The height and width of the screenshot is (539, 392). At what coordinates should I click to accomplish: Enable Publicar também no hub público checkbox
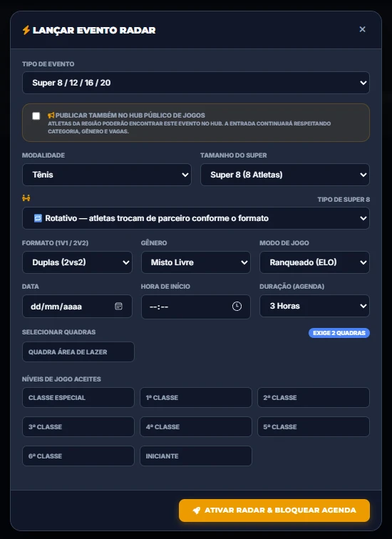pyautogui.click(x=36, y=115)
